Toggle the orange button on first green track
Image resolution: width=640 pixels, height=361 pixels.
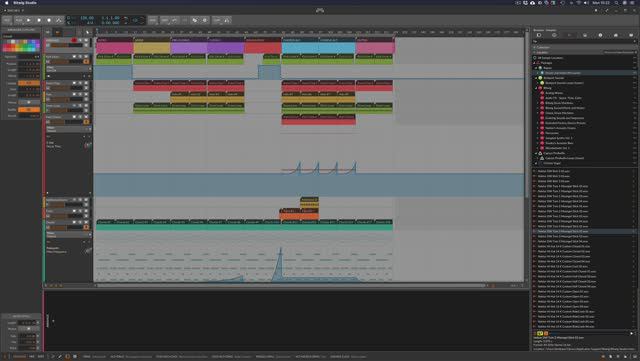(86, 62)
